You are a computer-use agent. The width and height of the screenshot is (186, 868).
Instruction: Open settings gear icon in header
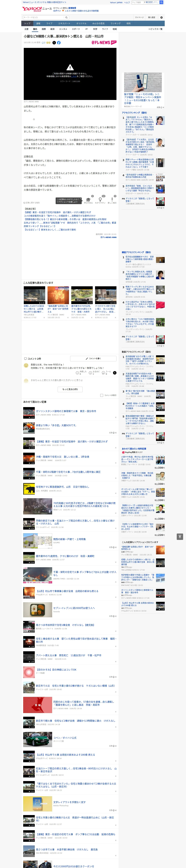pos(161,17)
